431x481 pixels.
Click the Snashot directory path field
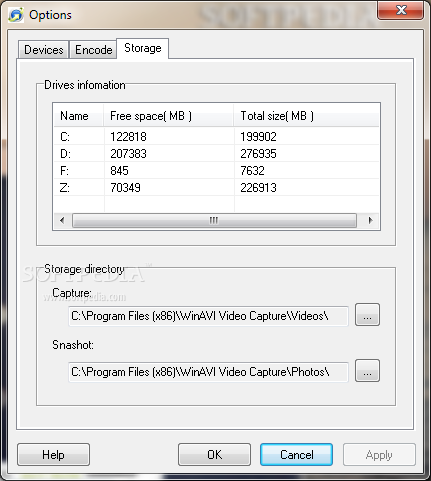208,372
